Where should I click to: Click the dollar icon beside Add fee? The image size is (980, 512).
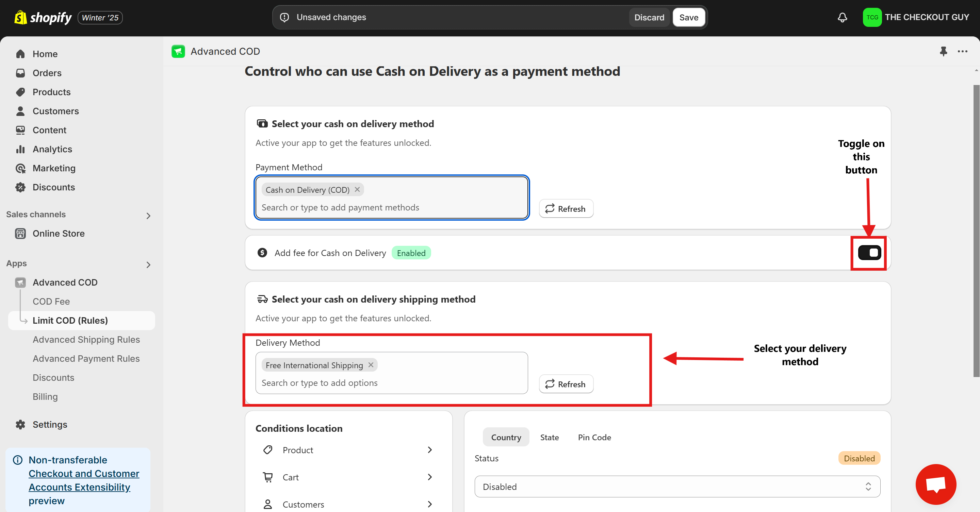click(262, 253)
